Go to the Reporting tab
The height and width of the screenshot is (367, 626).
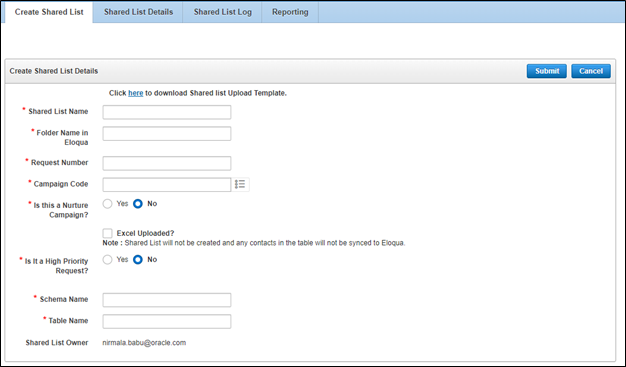290,12
